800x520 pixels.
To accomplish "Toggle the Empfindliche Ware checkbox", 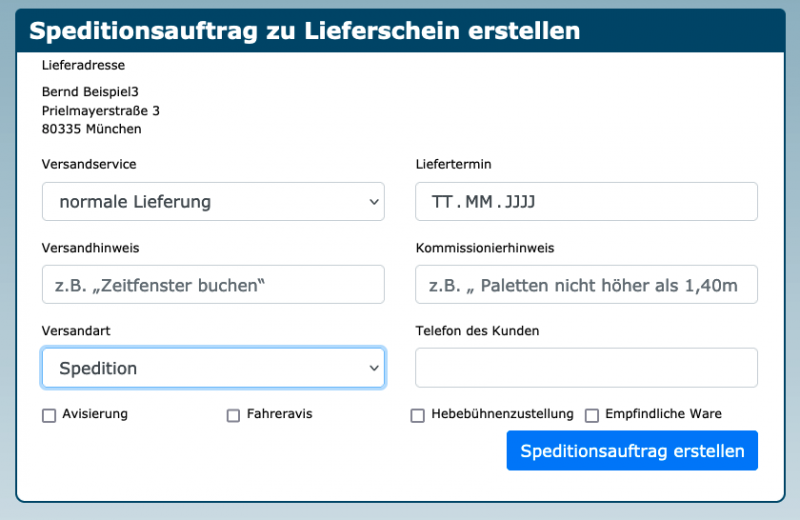I will click(x=592, y=416).
